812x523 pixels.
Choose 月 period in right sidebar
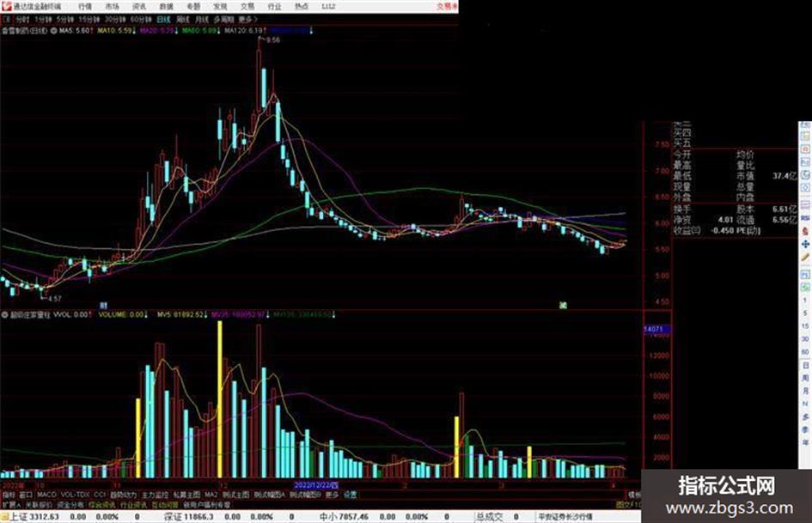tap(805, 391)
